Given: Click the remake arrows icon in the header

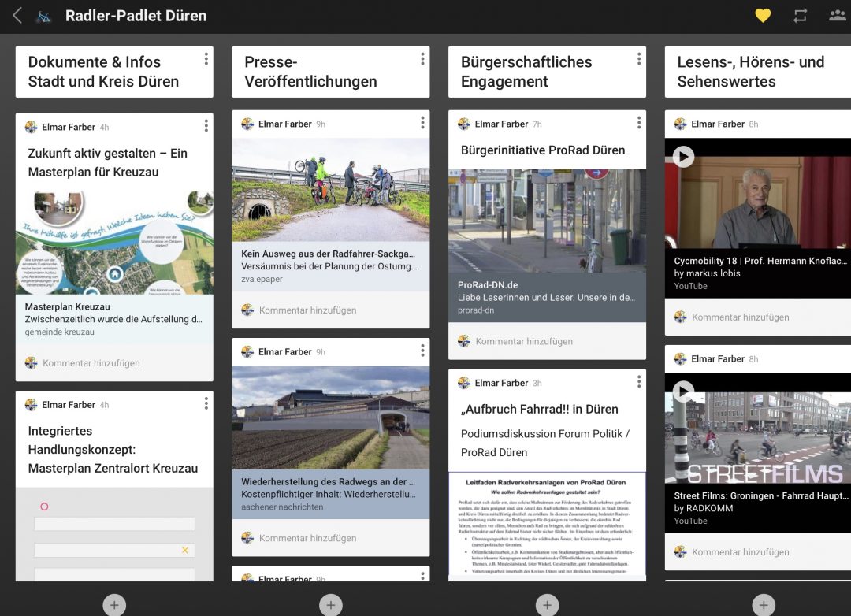Looking at the screenshot, I should [x=800, y=16].
